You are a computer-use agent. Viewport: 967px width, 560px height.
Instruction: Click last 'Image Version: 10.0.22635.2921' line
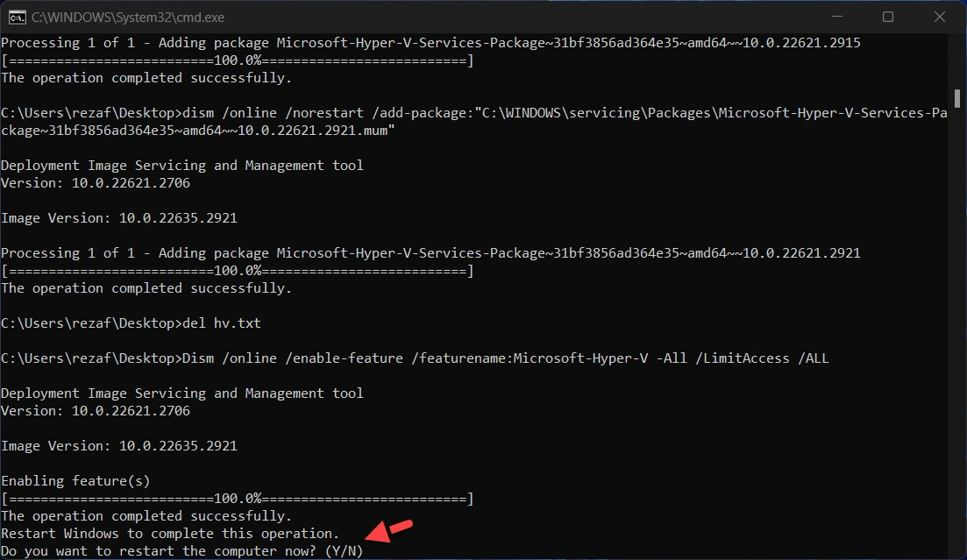(x=119, y=446)
